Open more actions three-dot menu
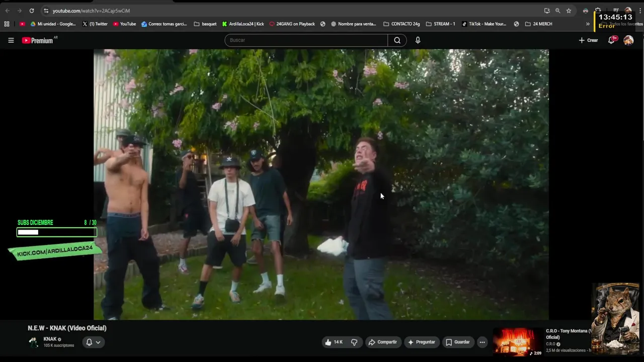Screen dimensions: 644x362 click(482, 342)
